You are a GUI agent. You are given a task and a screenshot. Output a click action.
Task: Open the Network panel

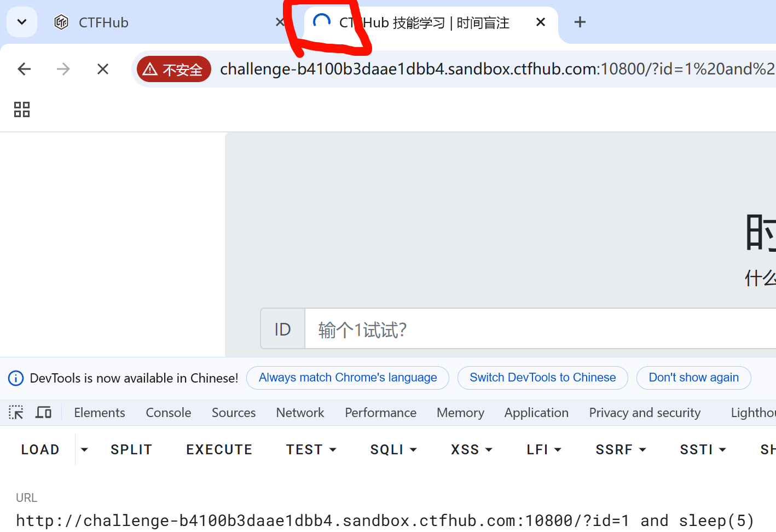(300, 413)
